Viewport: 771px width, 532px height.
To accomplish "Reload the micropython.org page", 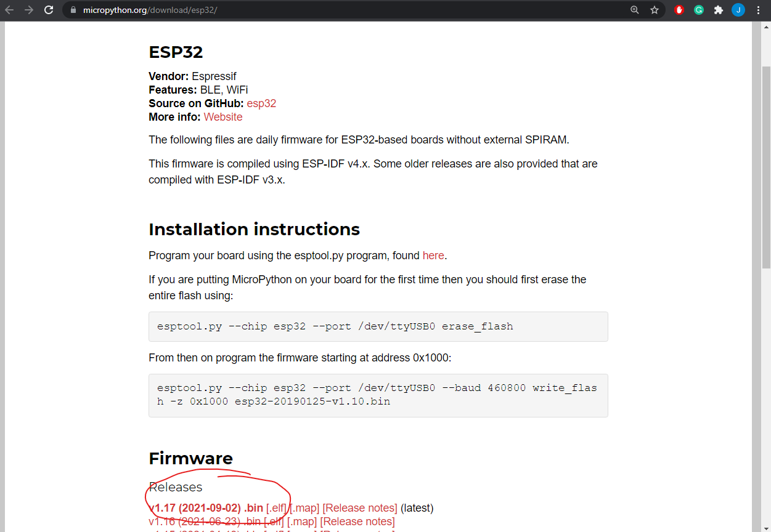I will pos(49,10).
